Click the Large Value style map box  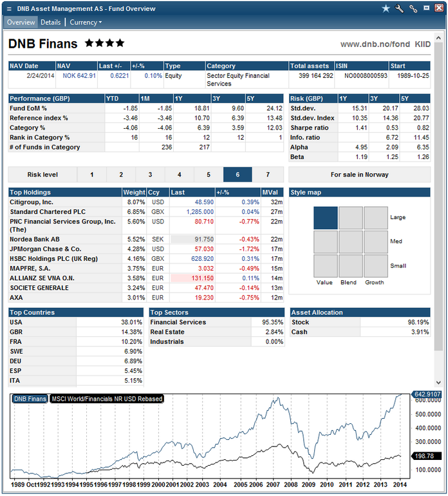point(325,218)
